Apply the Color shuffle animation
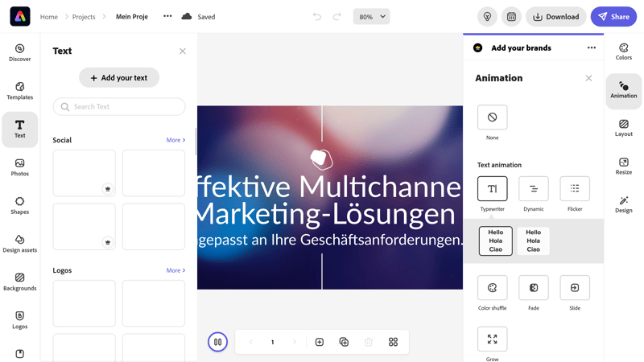644x362 pixels. [x=492, y=288]
